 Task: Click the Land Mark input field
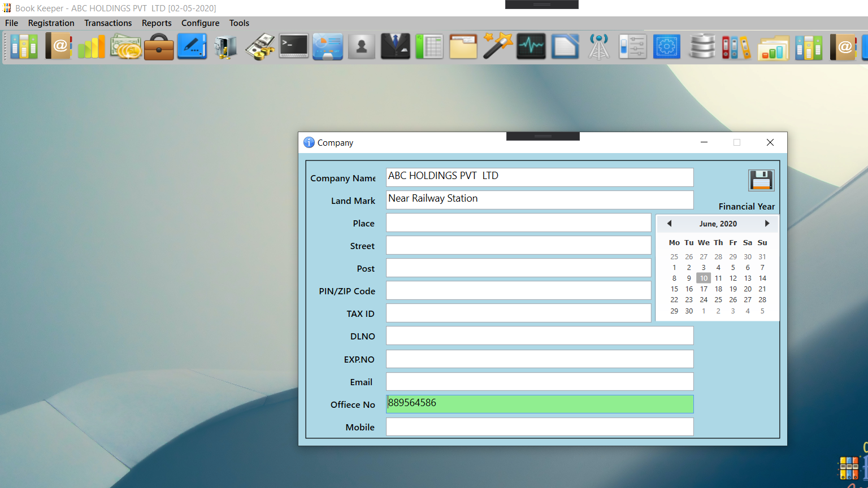pyautogui.click(x=540, y=199)
